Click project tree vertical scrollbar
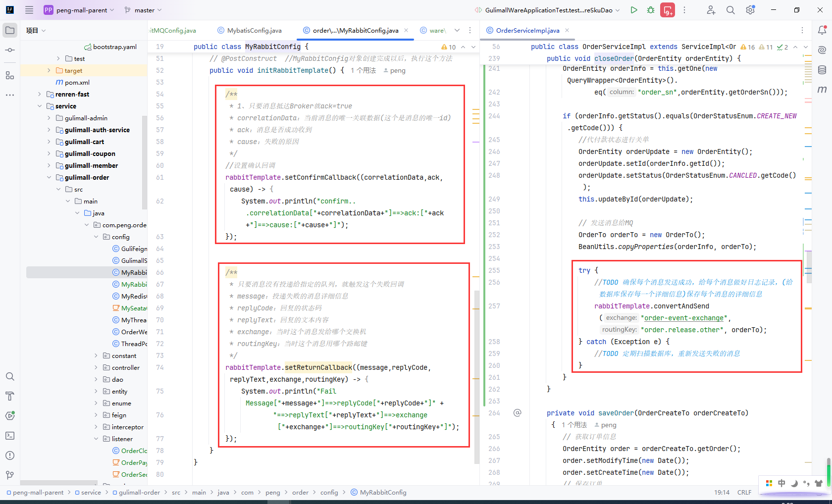 pyautogui.click(x=145, y=162)
